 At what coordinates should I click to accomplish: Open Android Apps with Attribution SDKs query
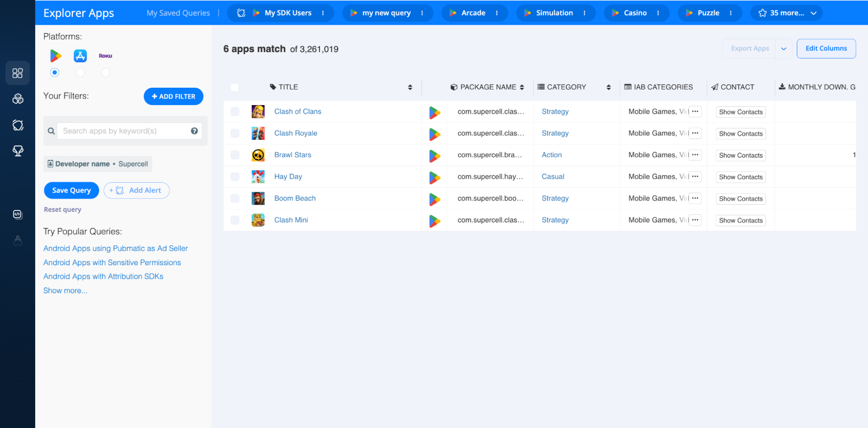pos(103,277)
